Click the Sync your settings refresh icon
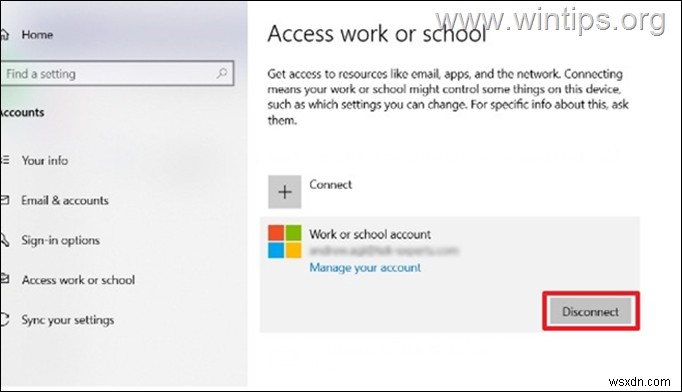This screenshot has width=682, height=392. [4, 320]
